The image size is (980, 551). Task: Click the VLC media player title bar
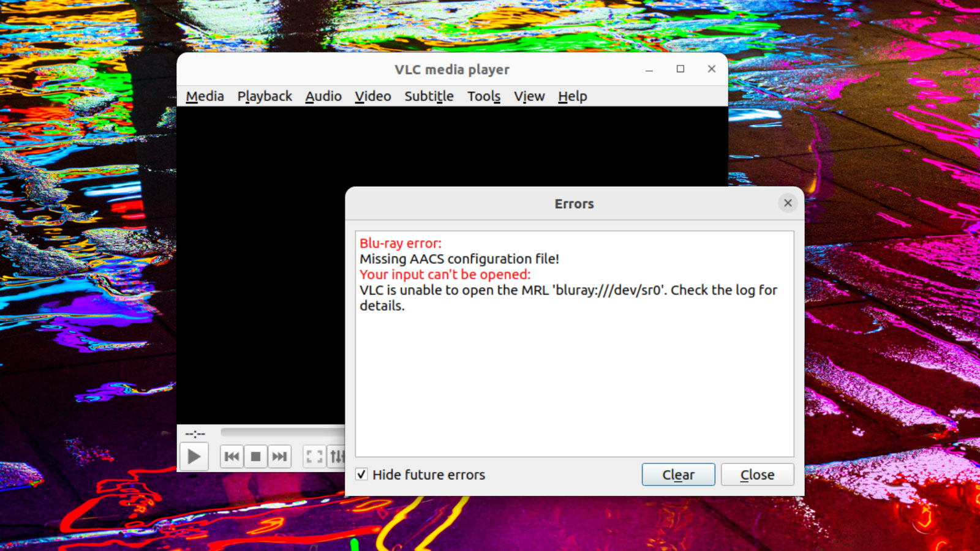[x=452, y=69]
